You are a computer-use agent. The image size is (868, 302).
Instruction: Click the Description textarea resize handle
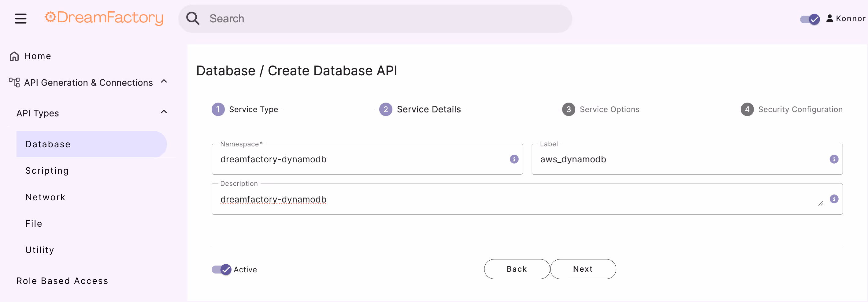[821, 203]
